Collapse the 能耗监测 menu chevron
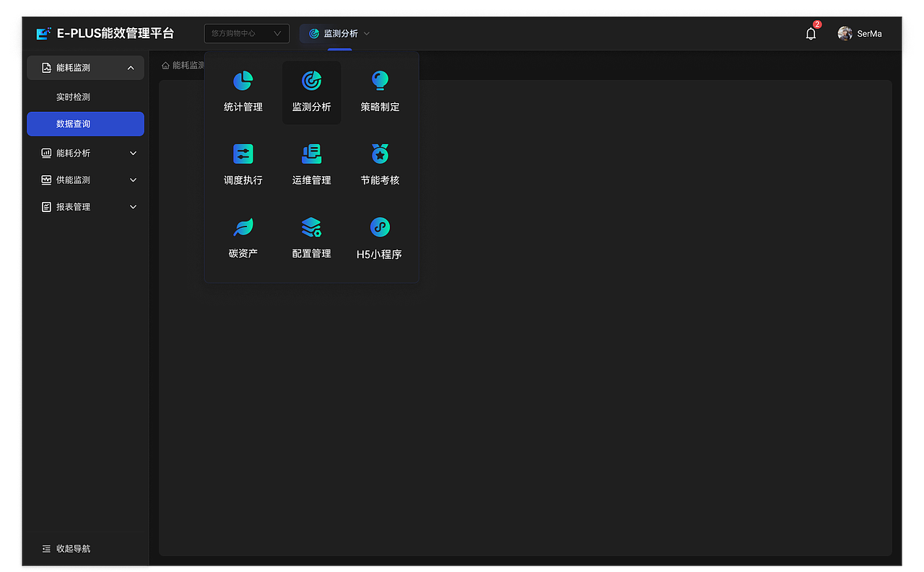The height and width of the screenshot is (572, 924). tap(131, 68)
